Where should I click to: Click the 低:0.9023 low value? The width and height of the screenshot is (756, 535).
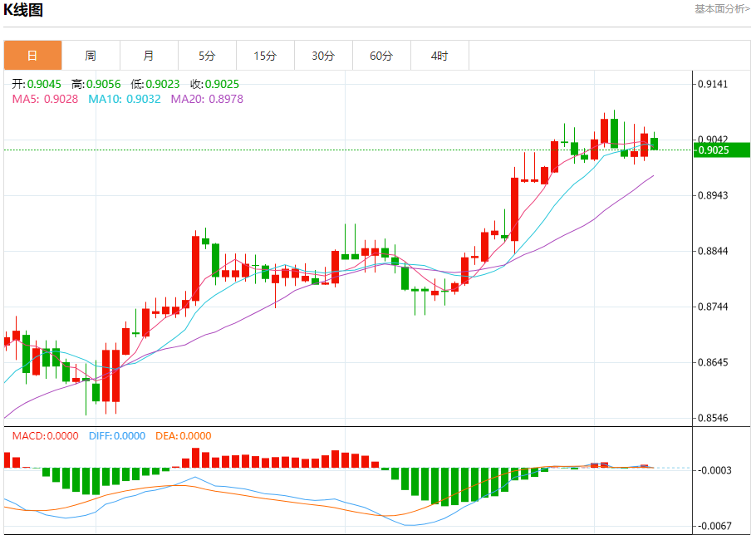pos(155,84)
